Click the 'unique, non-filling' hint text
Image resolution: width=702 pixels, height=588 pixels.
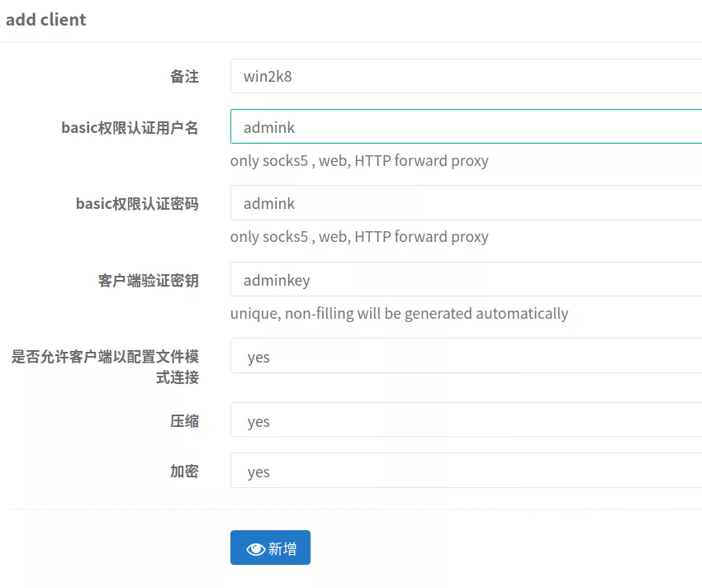click(399, 314)
